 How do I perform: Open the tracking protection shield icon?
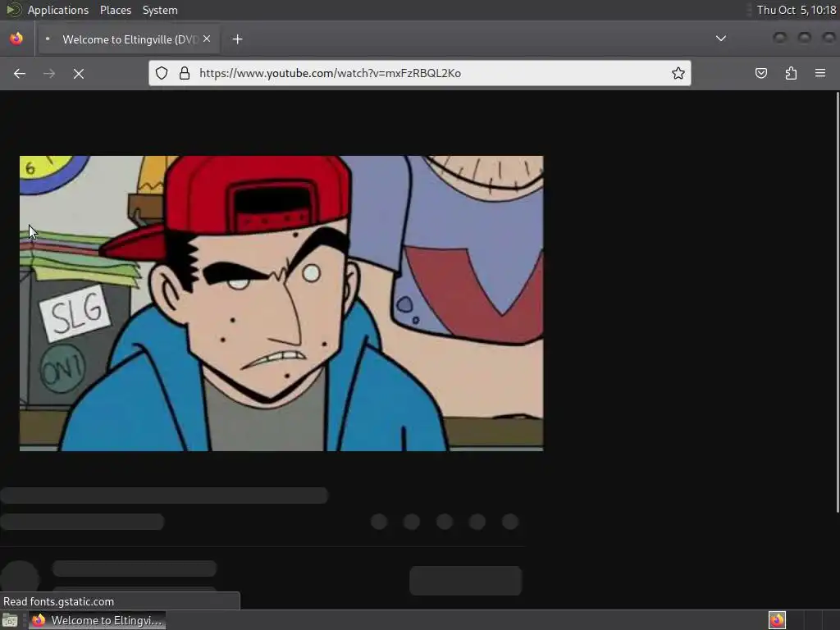162,73
